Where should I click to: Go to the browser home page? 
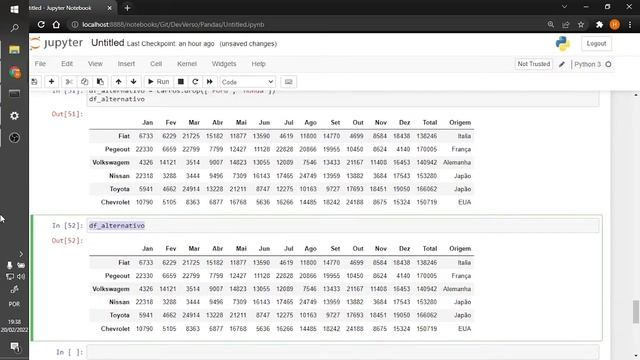click(x=56, y=24)
